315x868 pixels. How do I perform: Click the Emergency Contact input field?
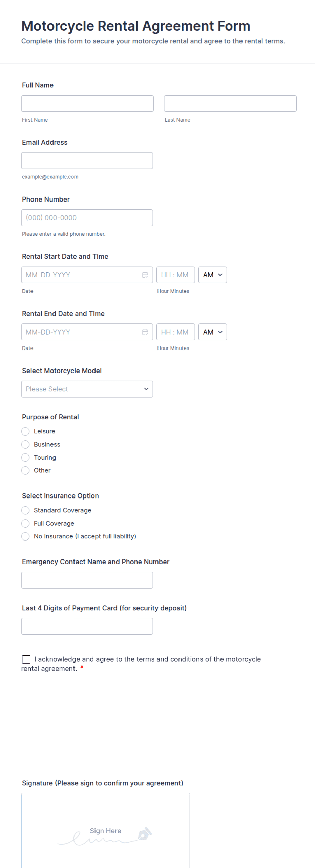click(x=87, y=580)
